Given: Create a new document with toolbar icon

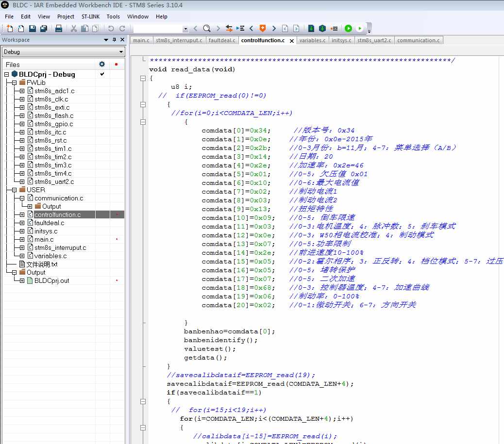Looking at the screenshot, I should coord(10,29).
